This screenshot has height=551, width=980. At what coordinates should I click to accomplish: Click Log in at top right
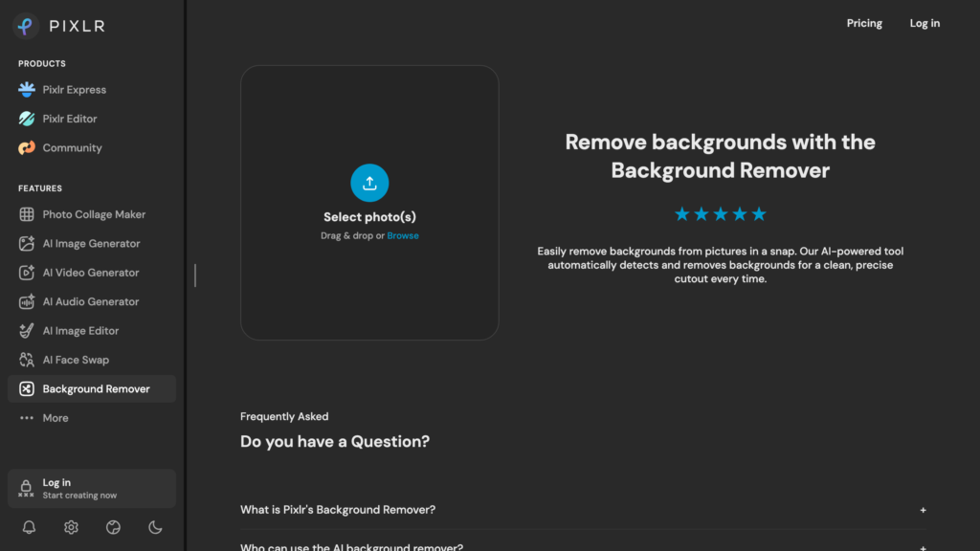point(924,23)
